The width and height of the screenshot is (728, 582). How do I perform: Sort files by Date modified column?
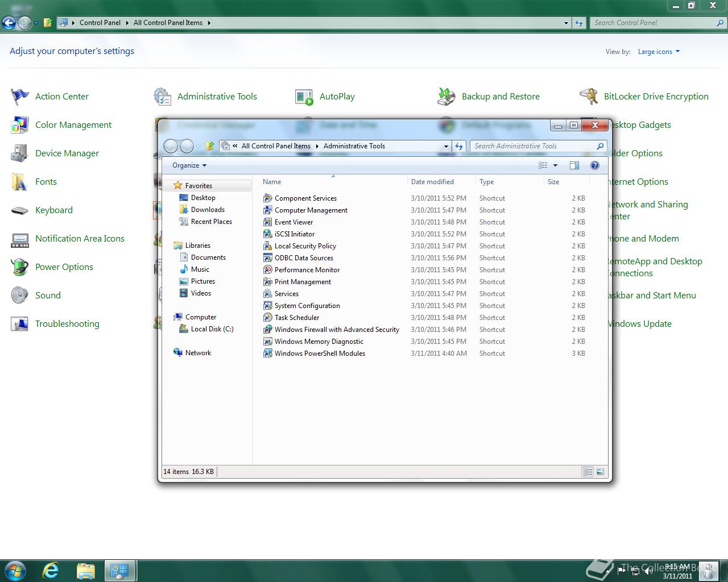point(432,182)
